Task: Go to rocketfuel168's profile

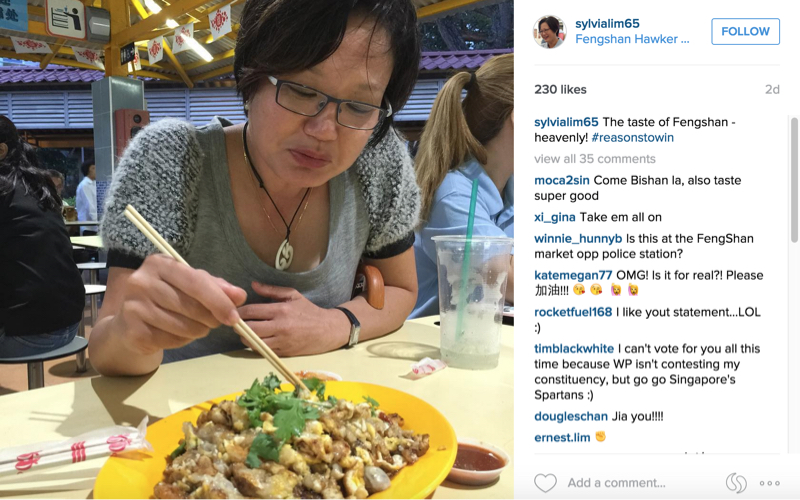Action: 573,312
